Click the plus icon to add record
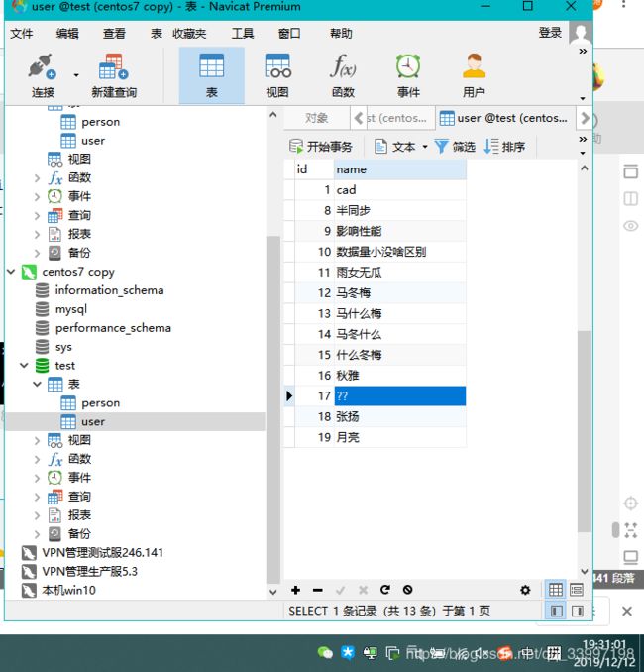The image size is (644, 672). [x=295, y=590]
